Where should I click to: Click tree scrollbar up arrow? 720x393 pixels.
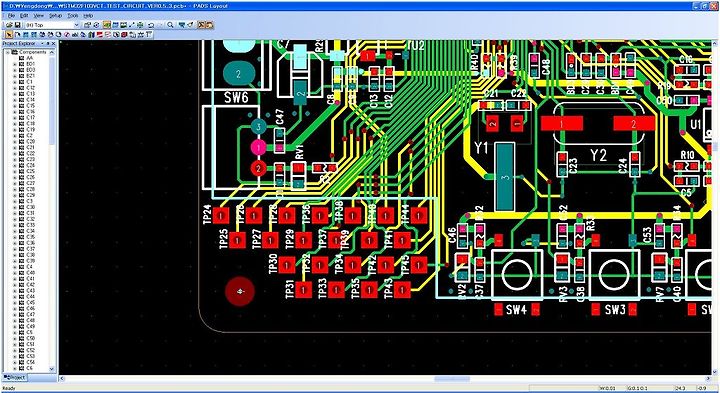52,52
